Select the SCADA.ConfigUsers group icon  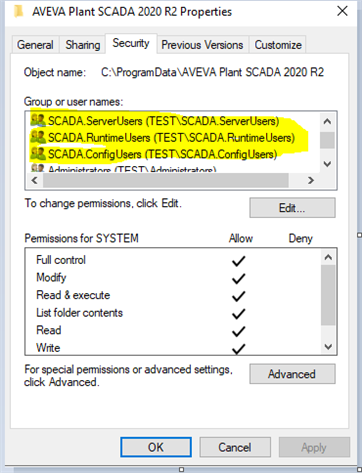tap(38, 154)
